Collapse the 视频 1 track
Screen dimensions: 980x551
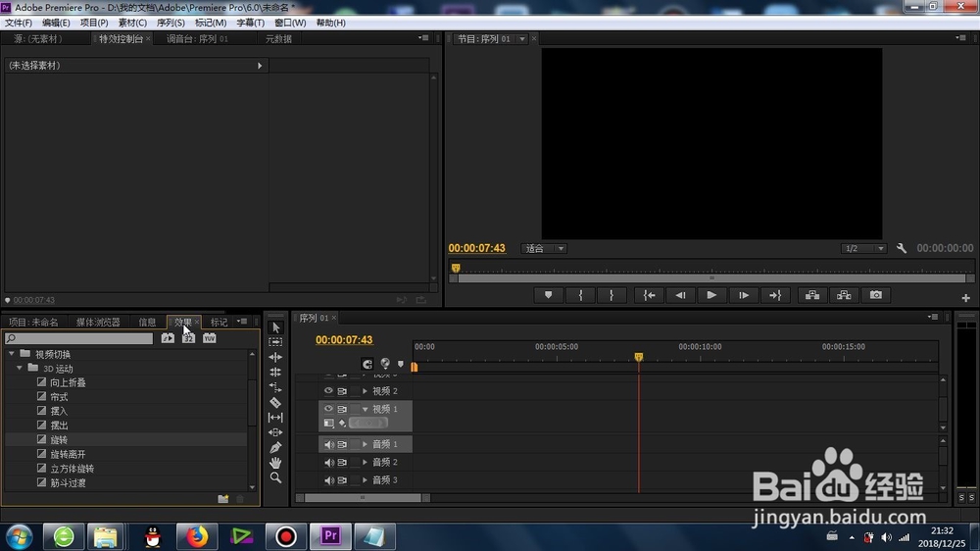point(365,409)
